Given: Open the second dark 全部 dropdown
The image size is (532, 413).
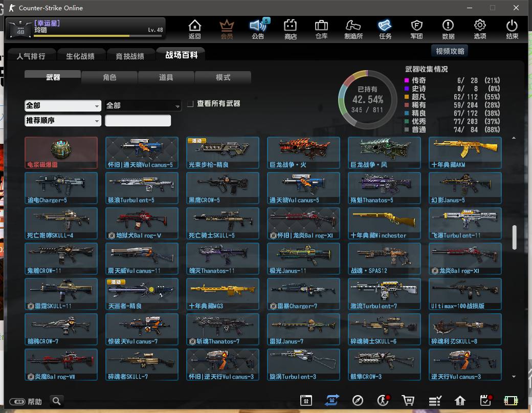Looking at the screenshot, I should tap(143, 105).
